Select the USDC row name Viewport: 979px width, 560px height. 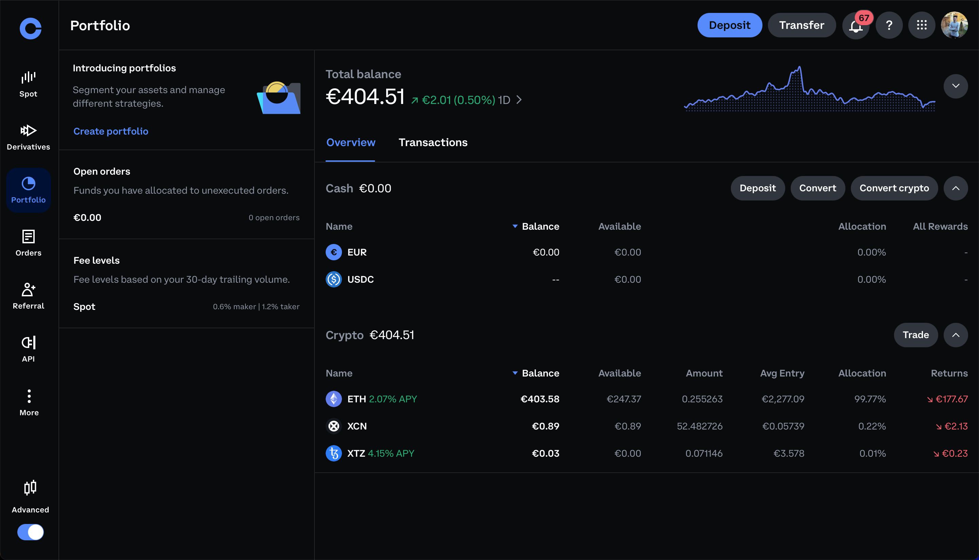[360, 280]
